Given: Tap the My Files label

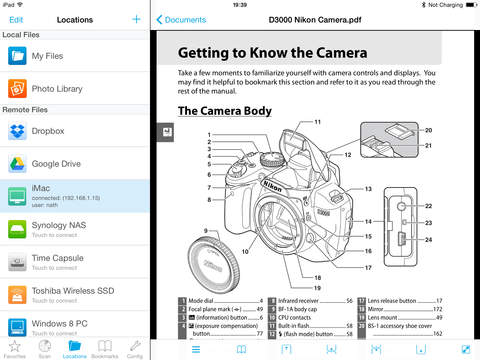Looking at the screenshot, I should coord(47,56).
